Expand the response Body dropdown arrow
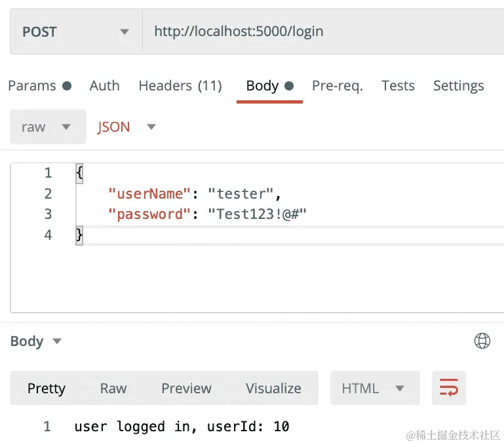504x445 pixels. (x=57, y=341)
